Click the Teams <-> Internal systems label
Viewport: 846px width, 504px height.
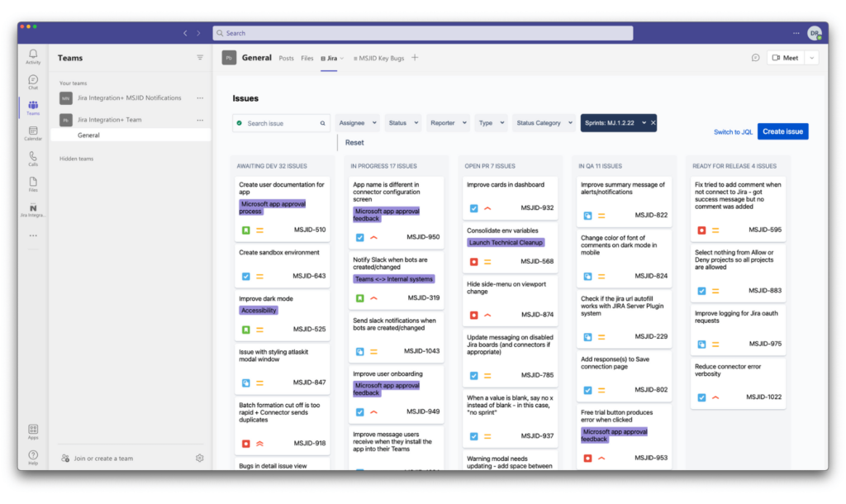[394, 279]
